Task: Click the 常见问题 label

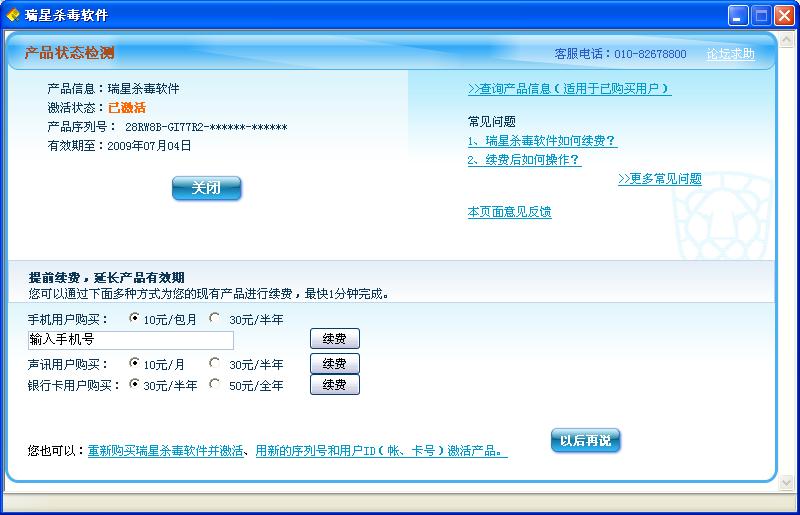Action: point(492,121)
